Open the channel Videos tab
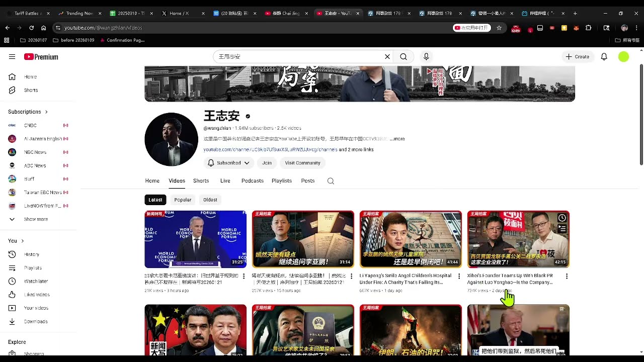Image resolution: width=644 pixels, height=362 pixels. click(177, 181)
